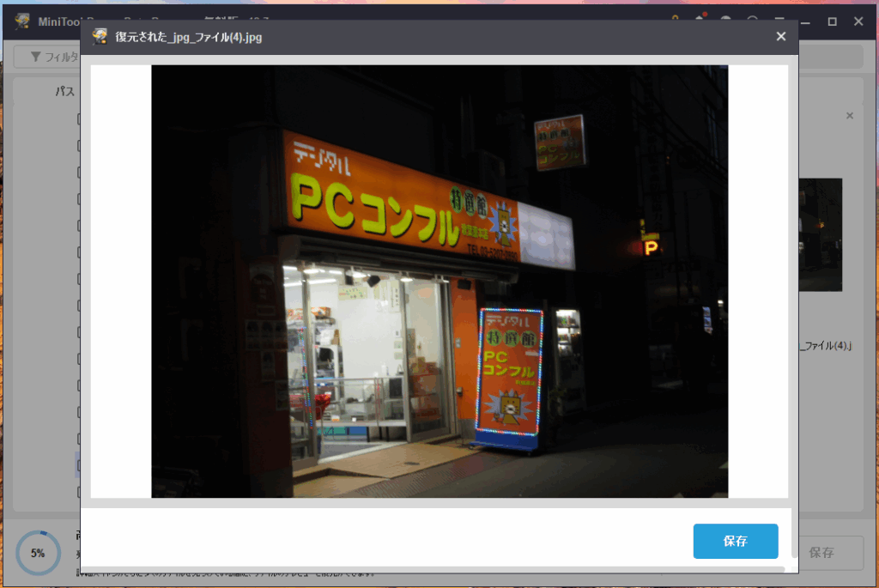Click the 5% scan progress circle
Image resolution: width=879 pixels, height=588 pixels.
[38, 553]
